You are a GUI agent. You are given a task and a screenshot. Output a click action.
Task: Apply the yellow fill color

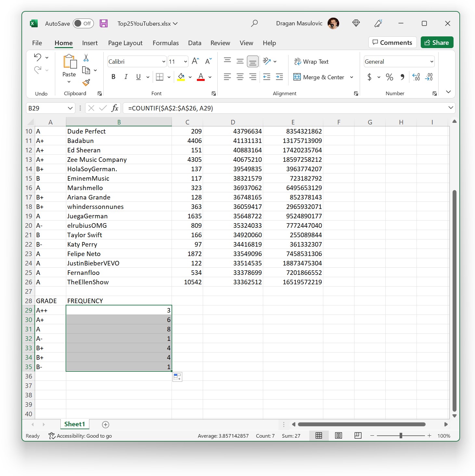point(181,77)
